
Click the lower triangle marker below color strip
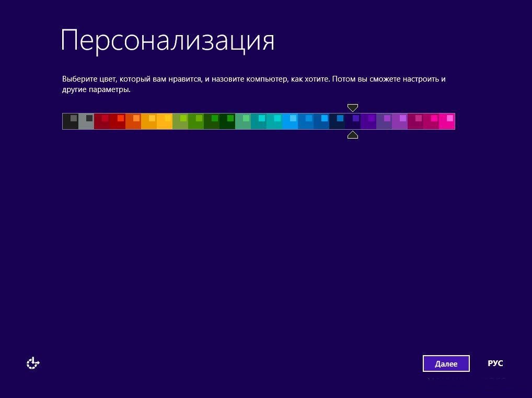353,135
